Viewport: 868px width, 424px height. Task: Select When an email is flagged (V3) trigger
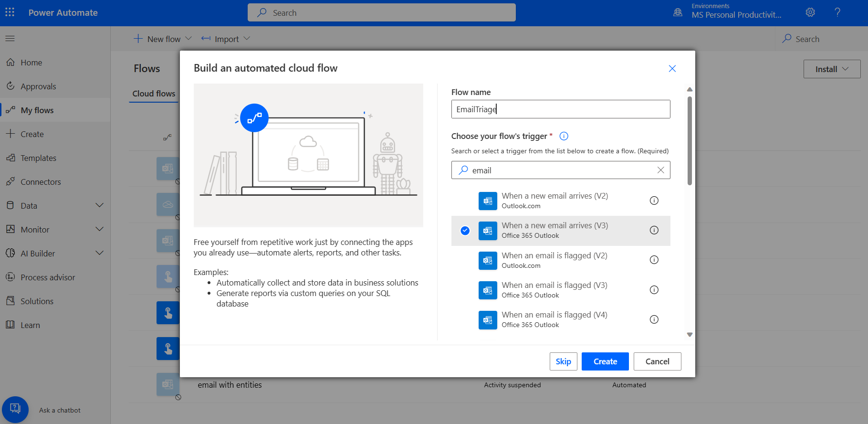pos(554,290)
